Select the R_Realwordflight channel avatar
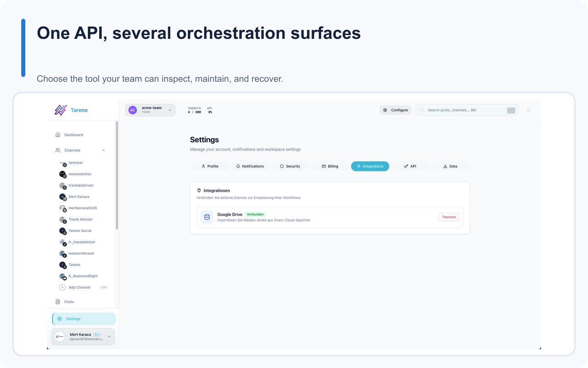Viewport: 588px width, 368px height. [x=62, y=276]
